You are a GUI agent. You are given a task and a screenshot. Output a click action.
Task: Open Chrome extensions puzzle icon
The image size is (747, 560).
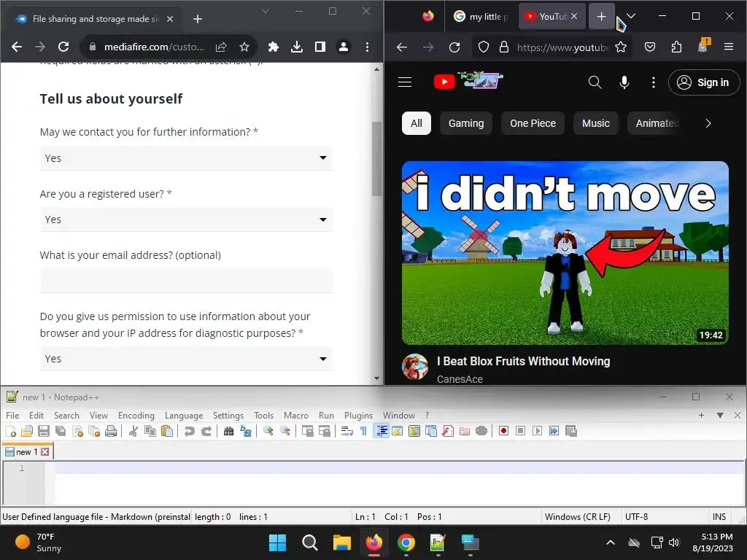[x=273, y=47]
